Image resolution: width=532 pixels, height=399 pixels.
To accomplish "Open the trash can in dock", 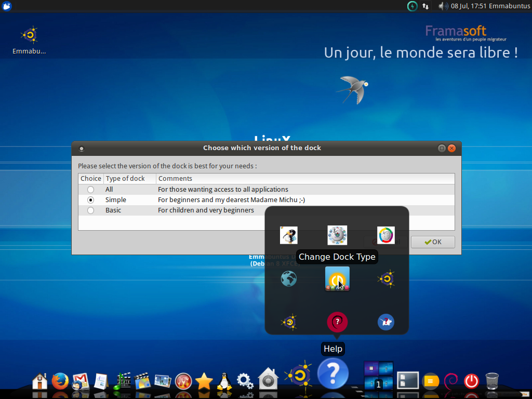I will [x=492, y=381].
